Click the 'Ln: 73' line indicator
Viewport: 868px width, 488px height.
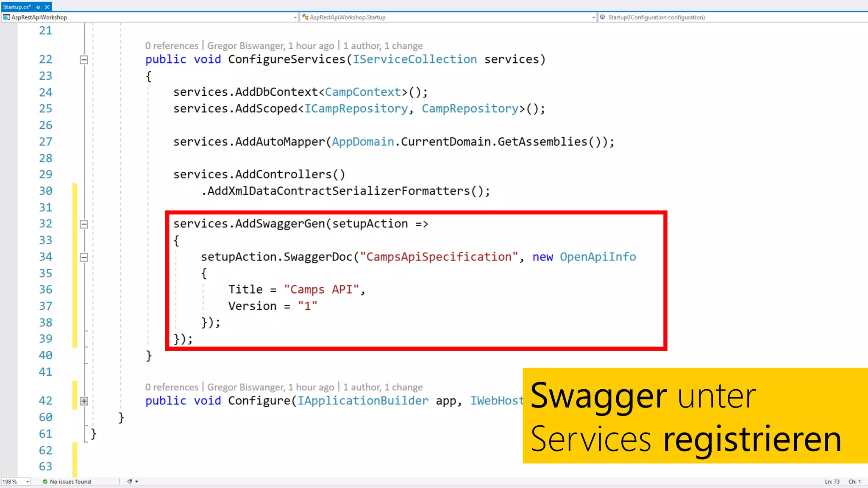click(832, 482)
